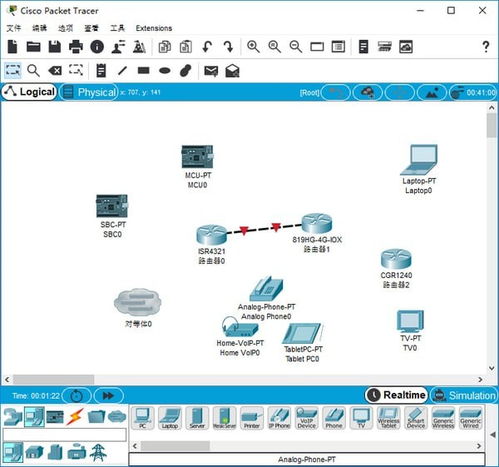499x467 pixels.
Task: Choose the Connections lightning bolt category
Action: 75,417
